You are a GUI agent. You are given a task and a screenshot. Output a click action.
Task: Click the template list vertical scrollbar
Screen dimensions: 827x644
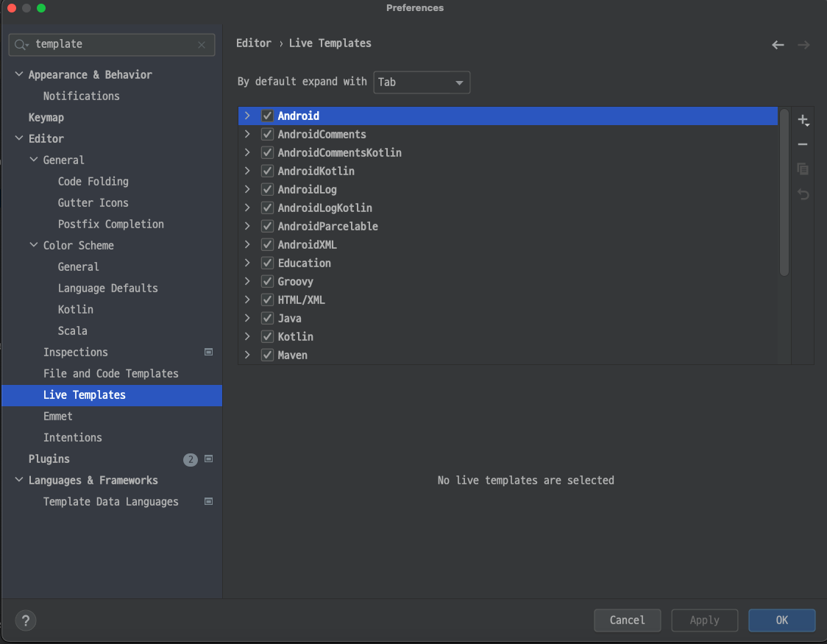pos(784,192)
